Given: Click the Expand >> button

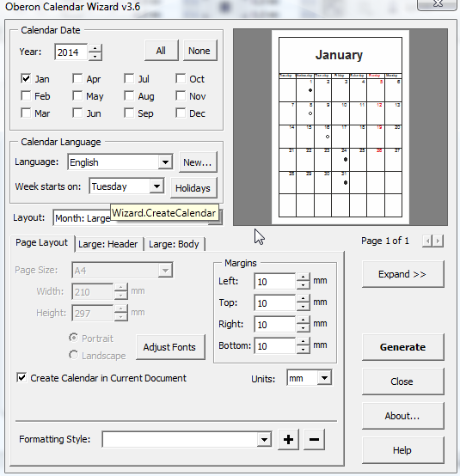Looking at the screenshot, I should [402, 274].
